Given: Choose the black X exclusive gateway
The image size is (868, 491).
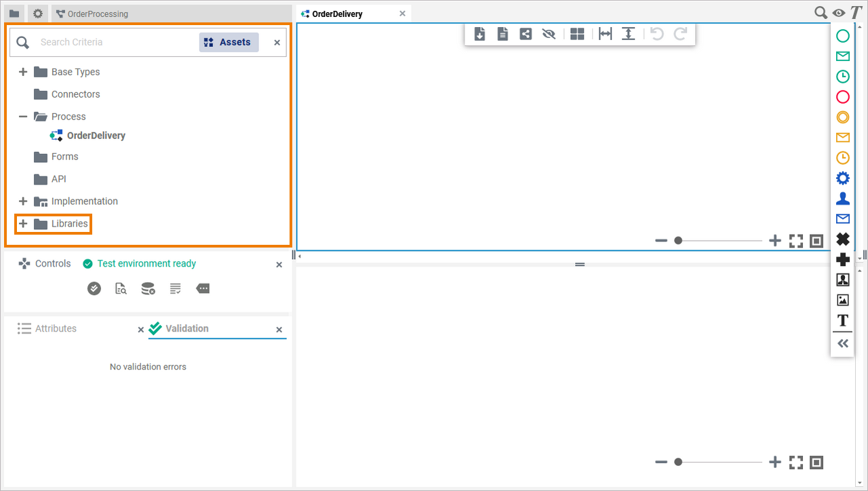Looking at the screenshot, I should [x=843, y=239].
